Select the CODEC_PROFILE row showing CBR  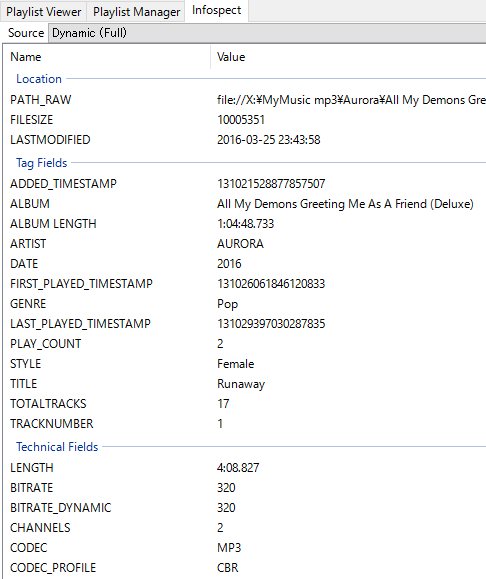pos(245,568)
